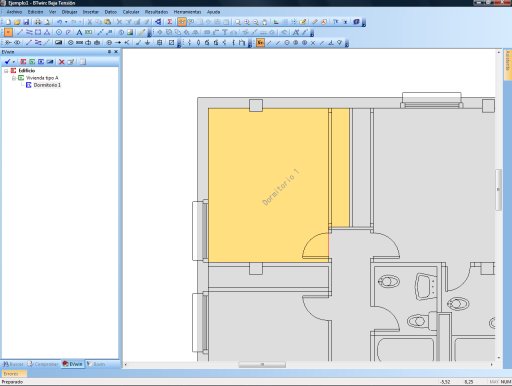Screen dimensions: 512x386
Task: Click the blue checkmark in EView panel
Action: 7,62
